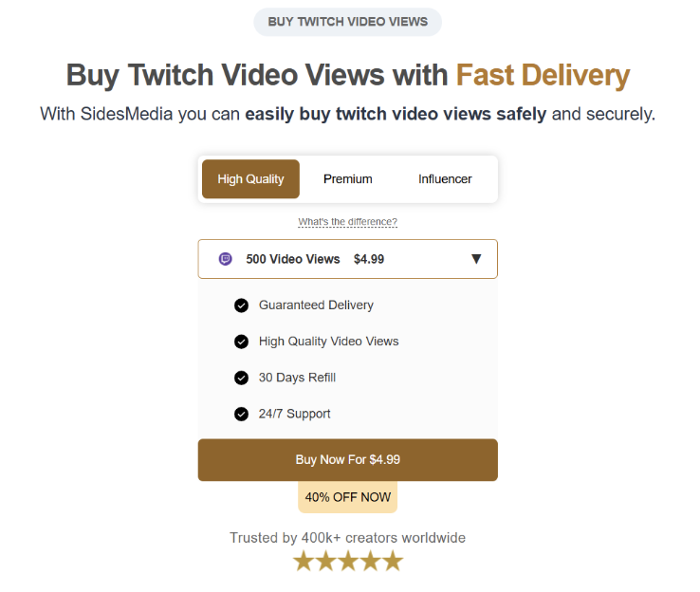Click the last gold rating star
The image size is (700, 592).
point(393,562)
